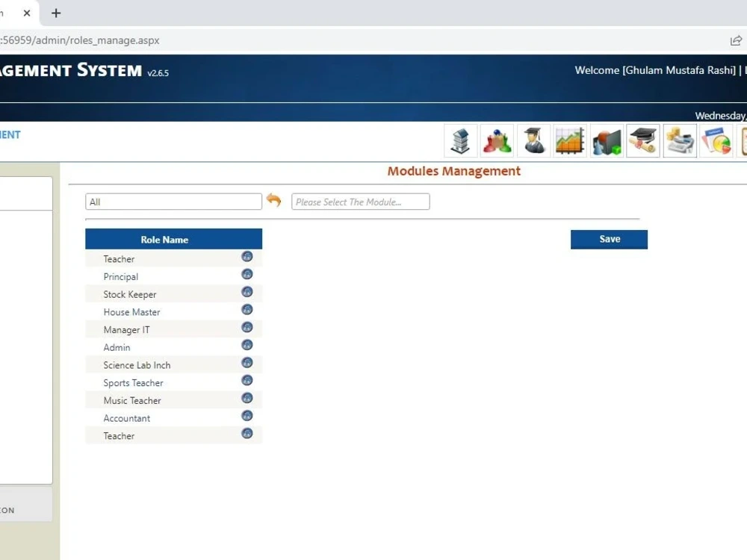Click the v2.6.5 version label

click(x=158, y=73)
